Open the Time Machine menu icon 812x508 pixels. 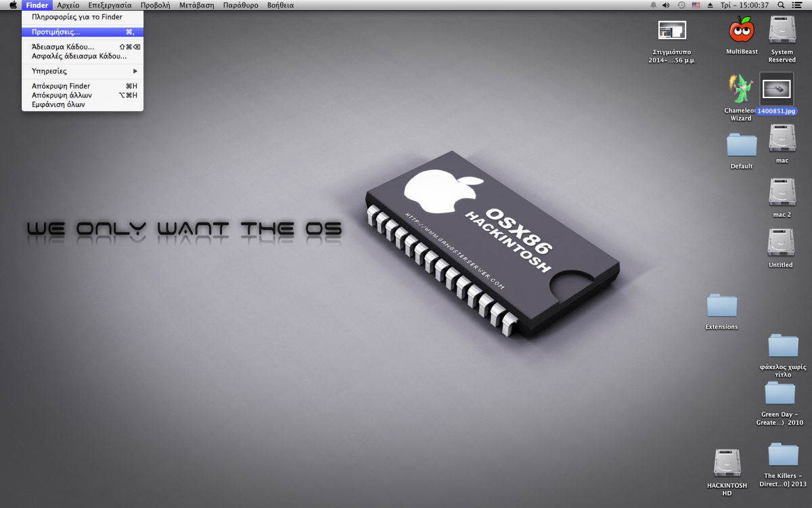click(x=681, y=5)
